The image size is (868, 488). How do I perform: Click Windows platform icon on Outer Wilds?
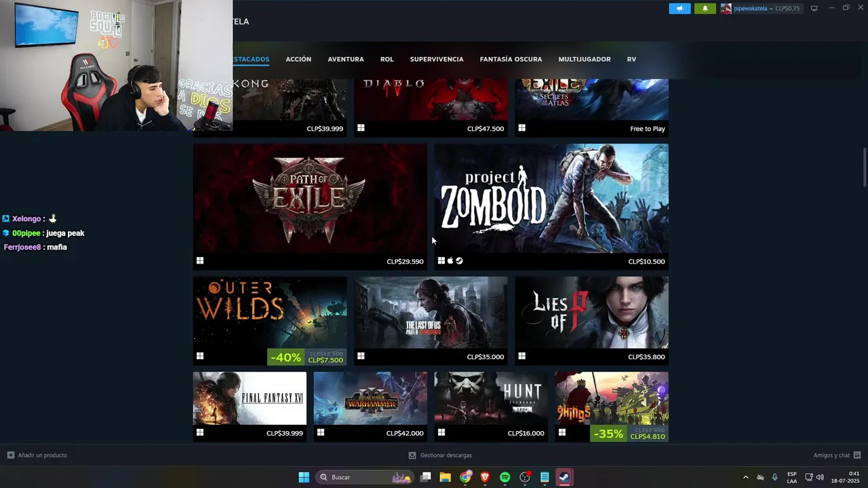tap(200, 356)
